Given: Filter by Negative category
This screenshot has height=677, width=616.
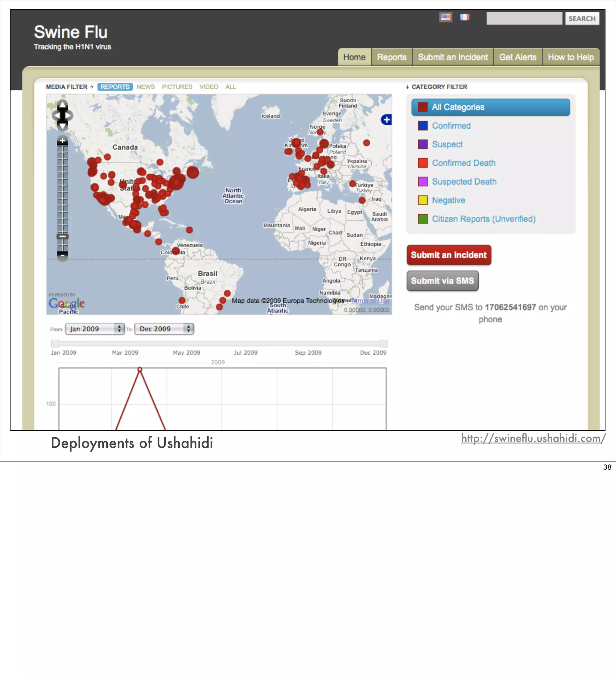Looking at the screenshot, I should click(448, 200).
